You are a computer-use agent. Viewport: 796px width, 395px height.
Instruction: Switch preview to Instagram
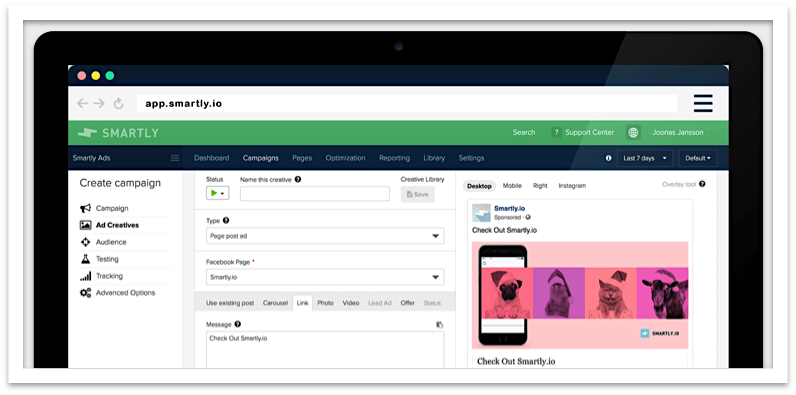[x=572, y=186]
